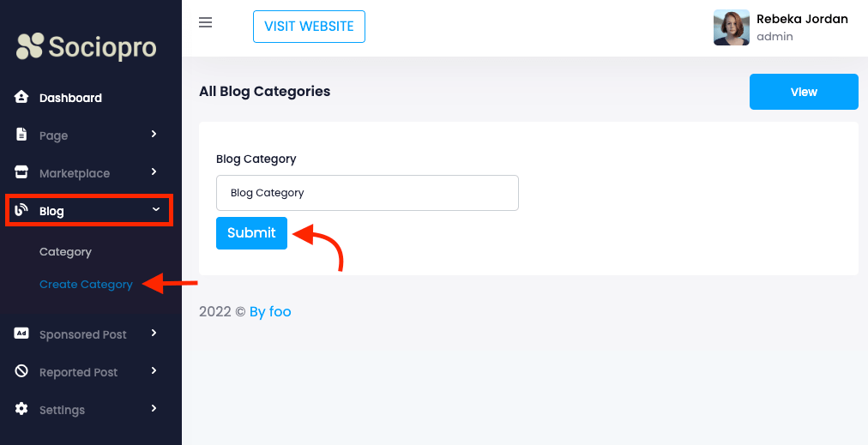The width and height of the screenshot is (868, 445).
Task: Expand the Page submenu chevron
Action: coord(154,134)
